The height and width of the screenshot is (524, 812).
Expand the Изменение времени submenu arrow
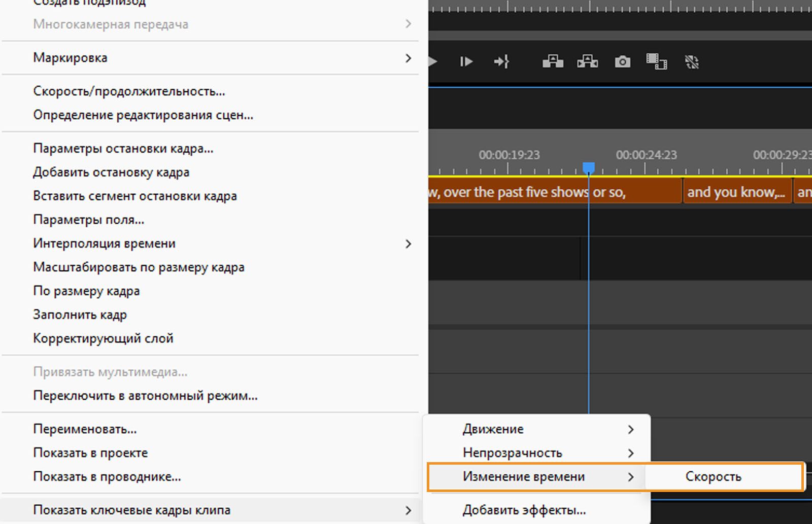point(631,477)
